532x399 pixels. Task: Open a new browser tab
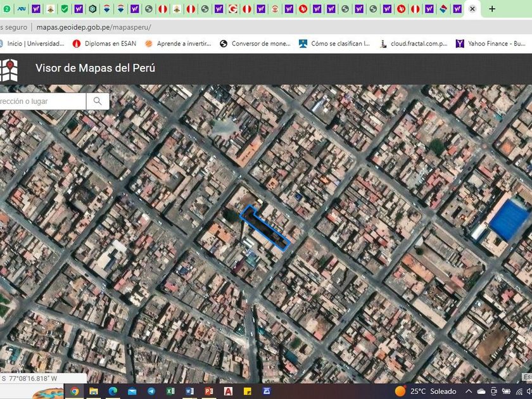(492, 9)
